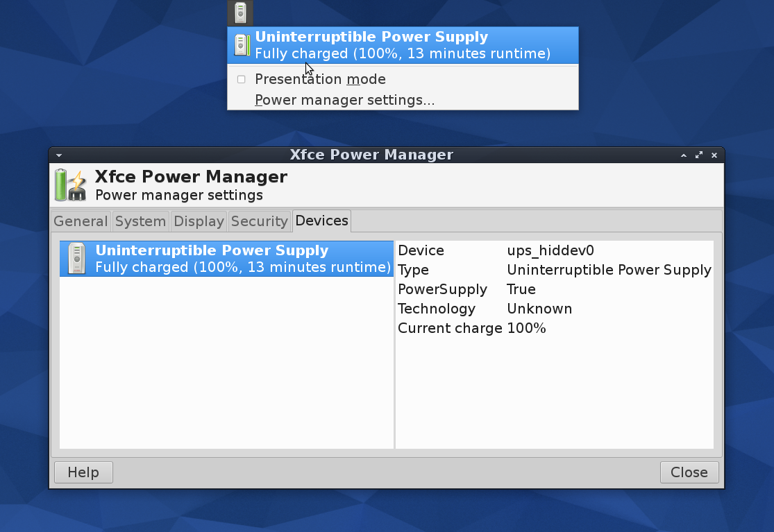Roll up the window using title bar arrow
The width and height of the screenshot is (774, 532).
[683, 155]
